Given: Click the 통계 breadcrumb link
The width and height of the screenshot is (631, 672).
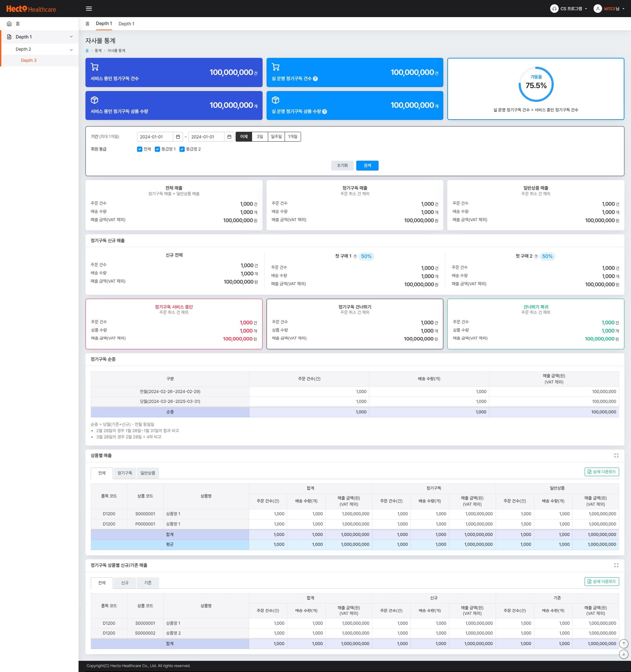Looking at the screenshot, I should coord(98,51).
